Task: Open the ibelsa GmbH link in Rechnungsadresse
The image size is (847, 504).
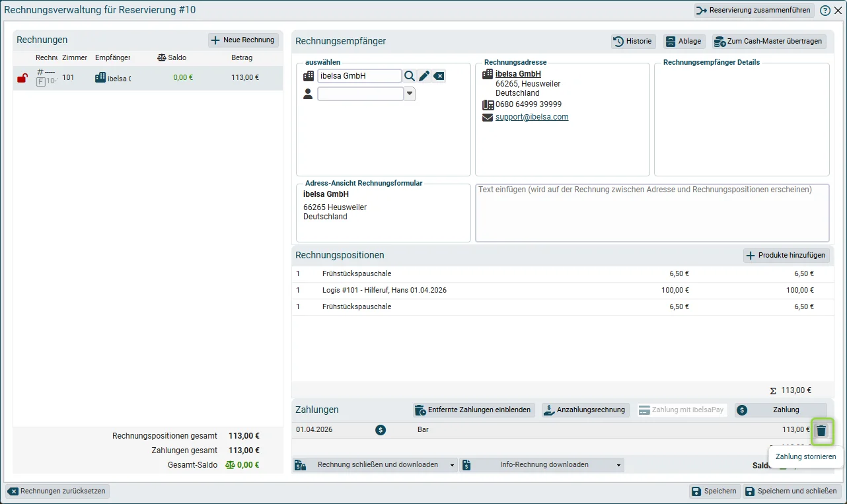Action: click(x=518, y=74)
